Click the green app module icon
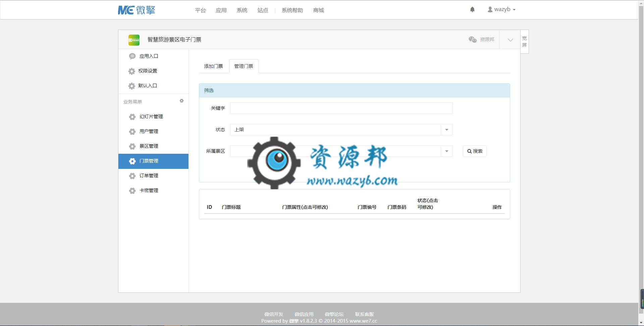Viewport: 644px width, 326px height. (134, 40)
